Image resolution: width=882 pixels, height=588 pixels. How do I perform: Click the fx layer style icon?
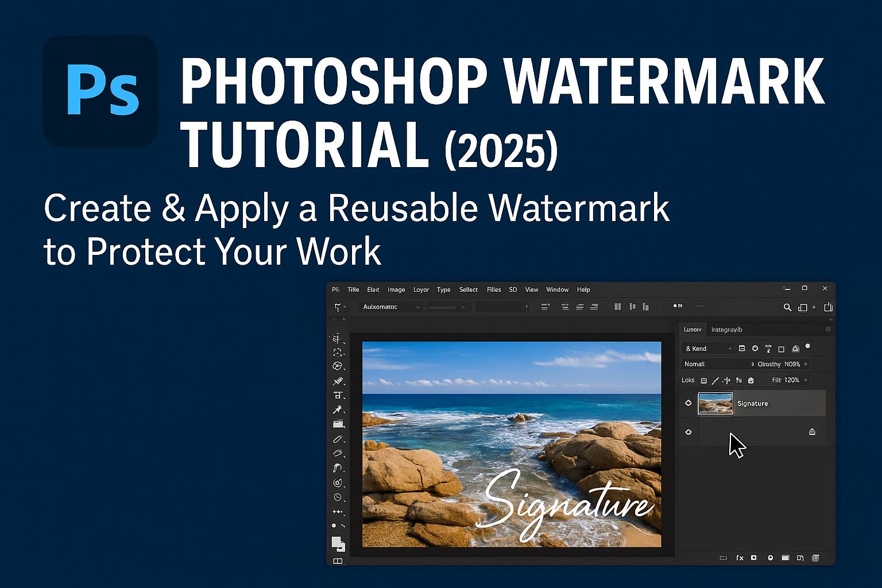pyautogui.click(x=740, y=558)
